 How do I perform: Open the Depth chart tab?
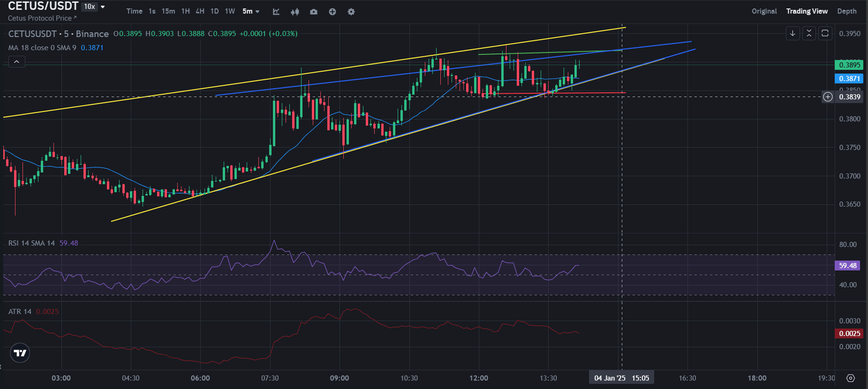(x=847, y=11)
